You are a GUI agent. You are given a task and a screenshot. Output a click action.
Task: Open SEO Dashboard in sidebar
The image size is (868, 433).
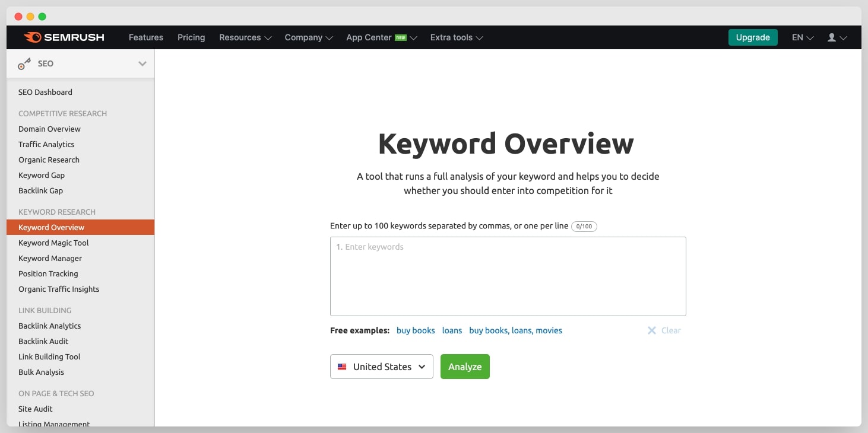(45, 92)
